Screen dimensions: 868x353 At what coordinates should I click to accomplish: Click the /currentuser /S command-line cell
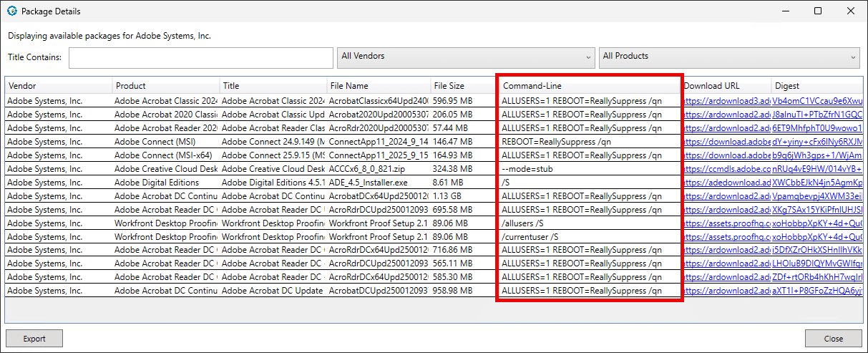(588, 237)
